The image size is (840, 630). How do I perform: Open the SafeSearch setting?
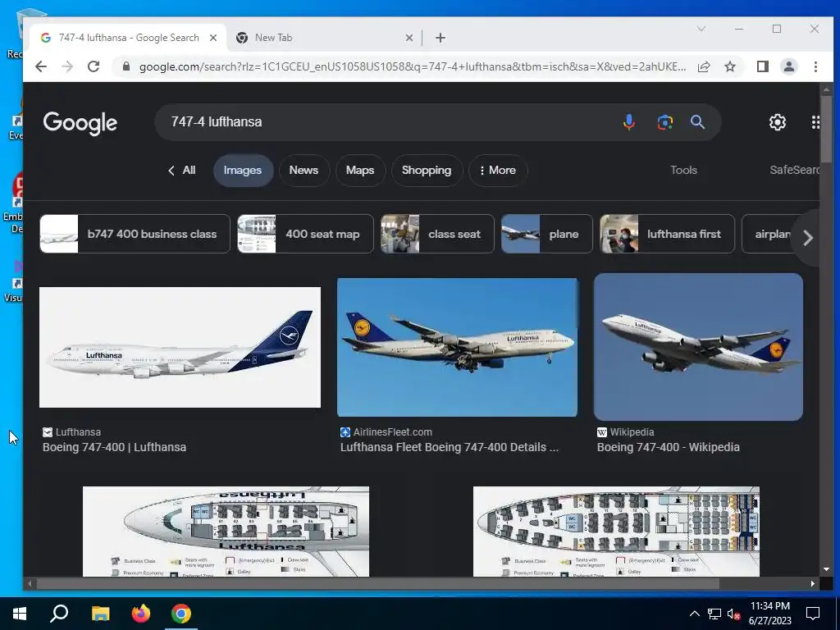pyautogui.click(x=794, y=171)
